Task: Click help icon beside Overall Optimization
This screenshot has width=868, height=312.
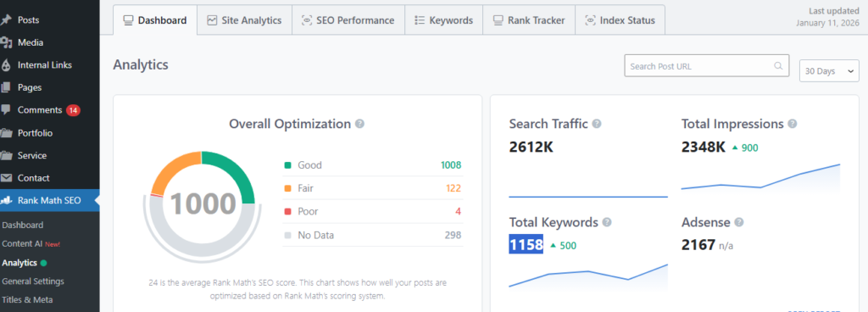Action: pyautogui.click(x=359, y=124)
